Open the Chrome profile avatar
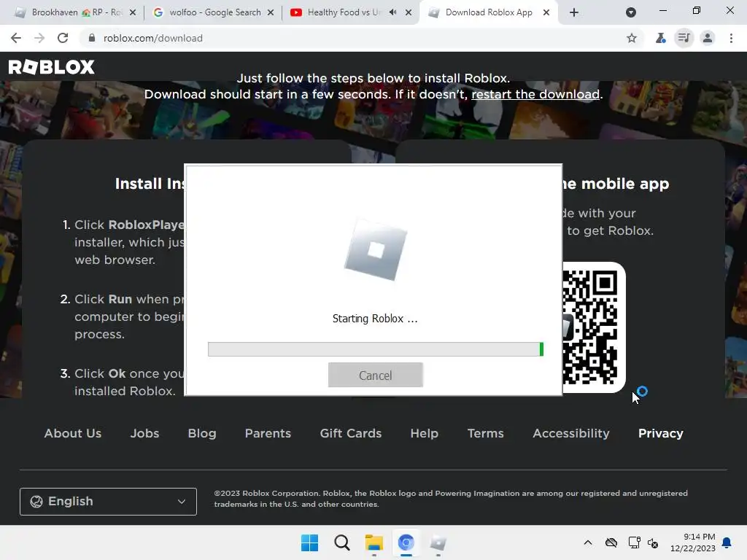The height and width of the screenshot is (560, 747). point(708,38)
